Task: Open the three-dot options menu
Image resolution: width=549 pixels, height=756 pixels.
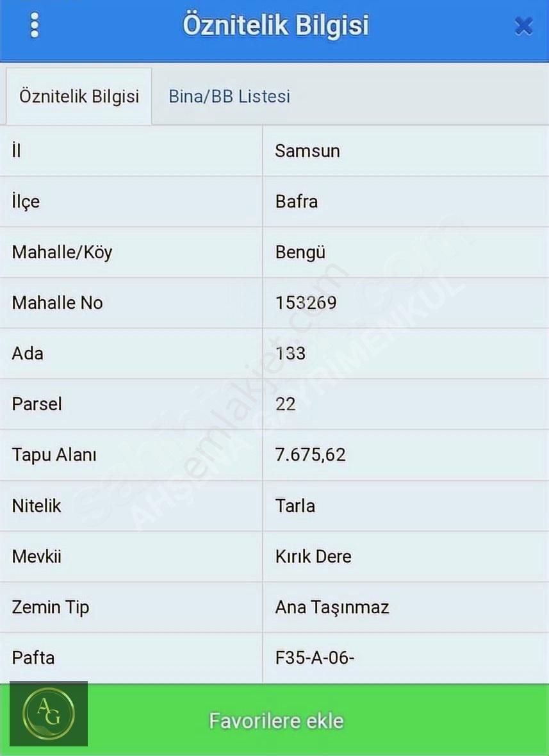Action: [34, 25]
